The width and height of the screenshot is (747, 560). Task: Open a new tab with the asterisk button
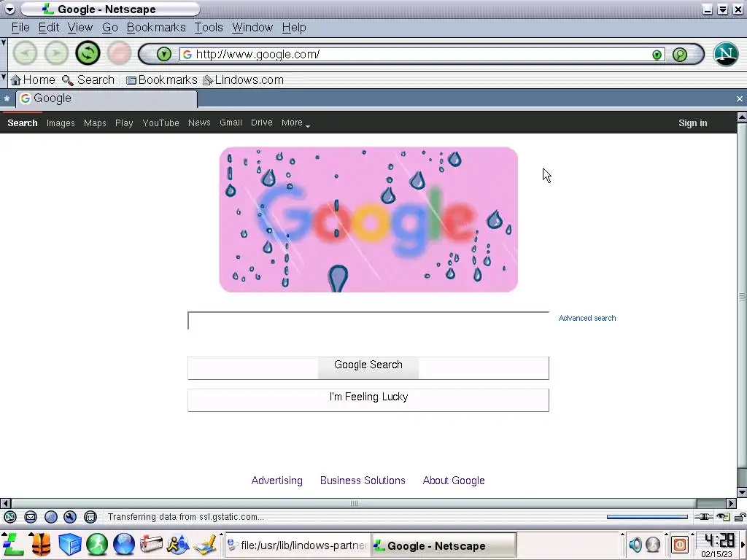coord(7,99)
